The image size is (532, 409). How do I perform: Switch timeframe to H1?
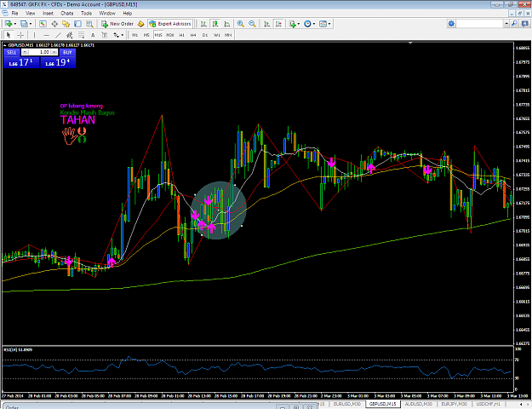[182, 35]
